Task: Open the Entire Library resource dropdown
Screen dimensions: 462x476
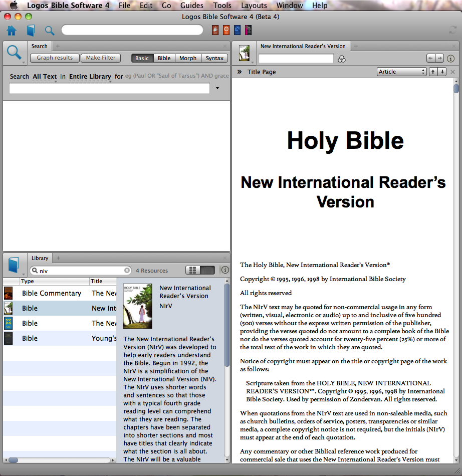Action: pos(90,77)
